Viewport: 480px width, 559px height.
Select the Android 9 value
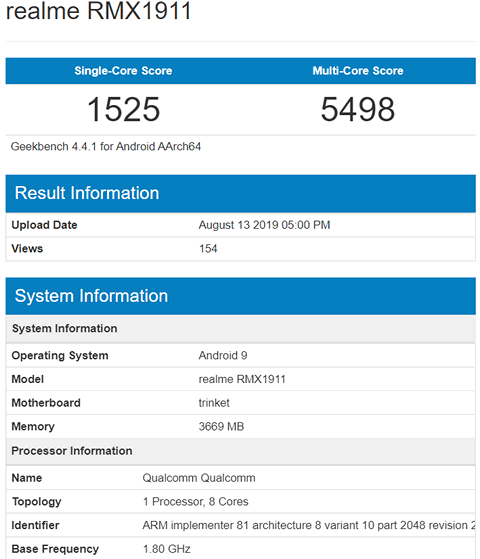tap(223, 355)
